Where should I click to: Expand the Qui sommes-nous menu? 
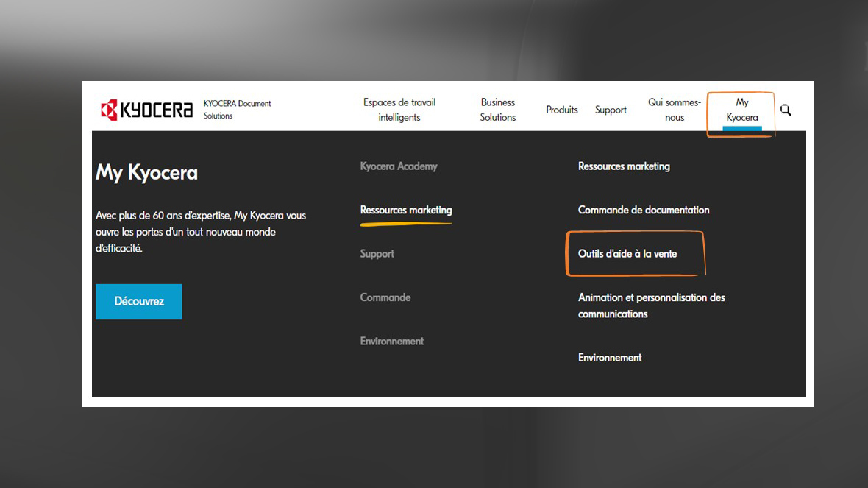[x=674, y=110]
